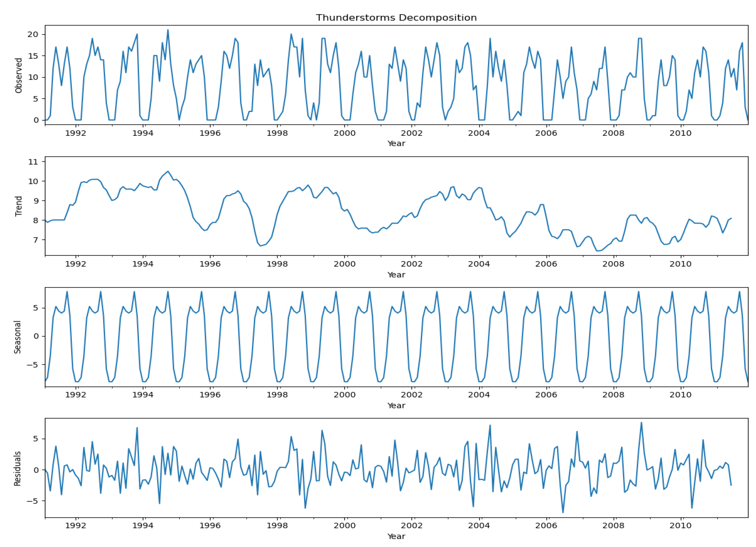Click the 'Year' label under Observed plot
756x547 pixels.
(x=396, y=144)
